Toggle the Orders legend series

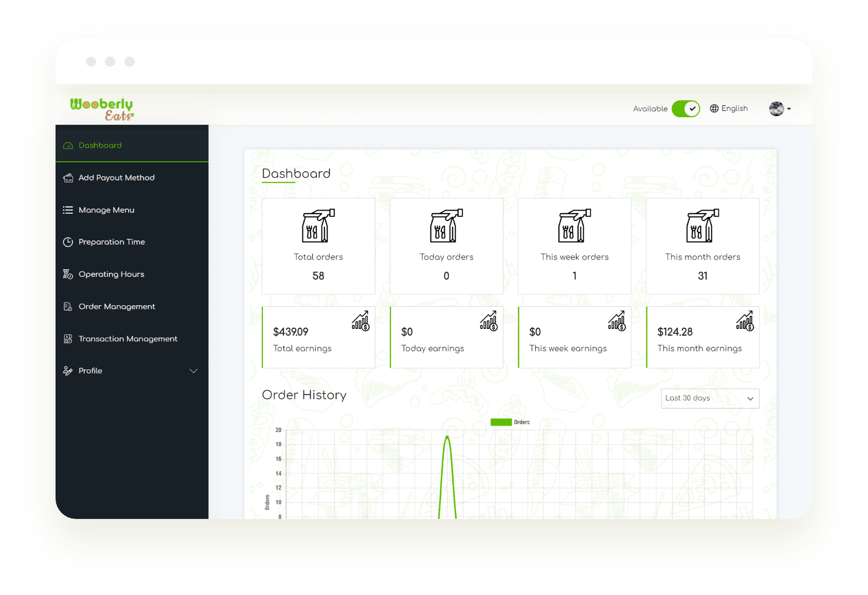pyautogui.click(x=510, y=422)
